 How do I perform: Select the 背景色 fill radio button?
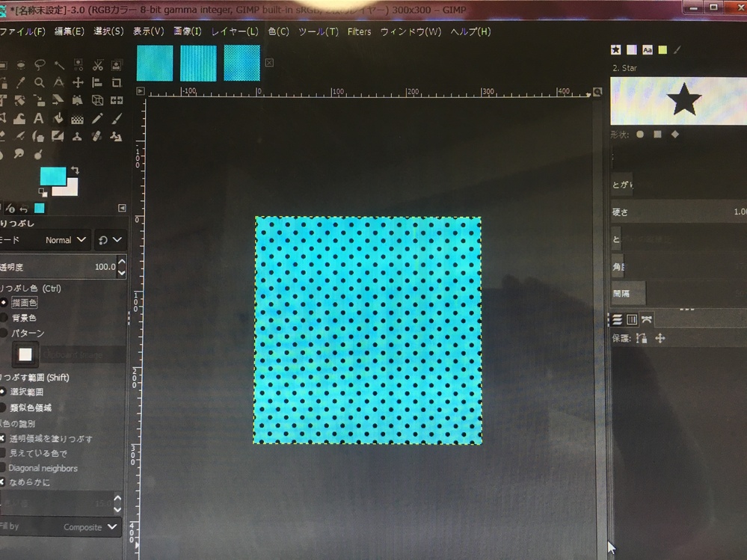(4, 318)
